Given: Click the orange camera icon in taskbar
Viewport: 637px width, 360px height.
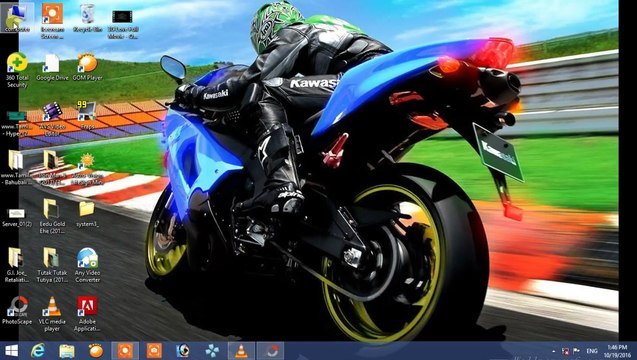Looking at the screenshot, I should tap(154, 351).
